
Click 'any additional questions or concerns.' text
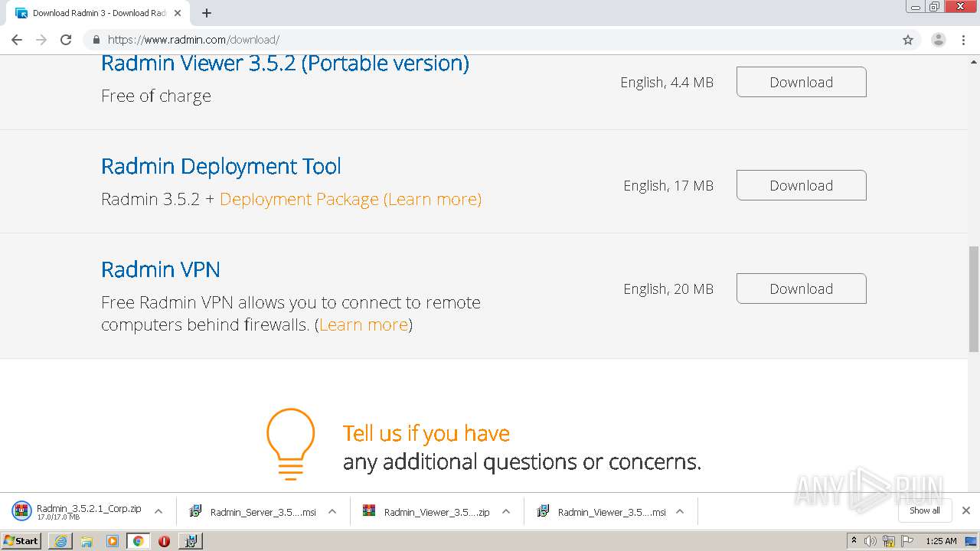pyautogui.click(x=522, y=462)
